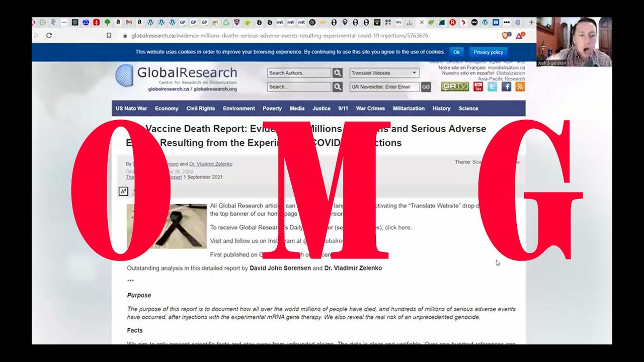The image size is (644, 362).
Task: Open the RSS feed icon
Action: click(x=520, y=87)
